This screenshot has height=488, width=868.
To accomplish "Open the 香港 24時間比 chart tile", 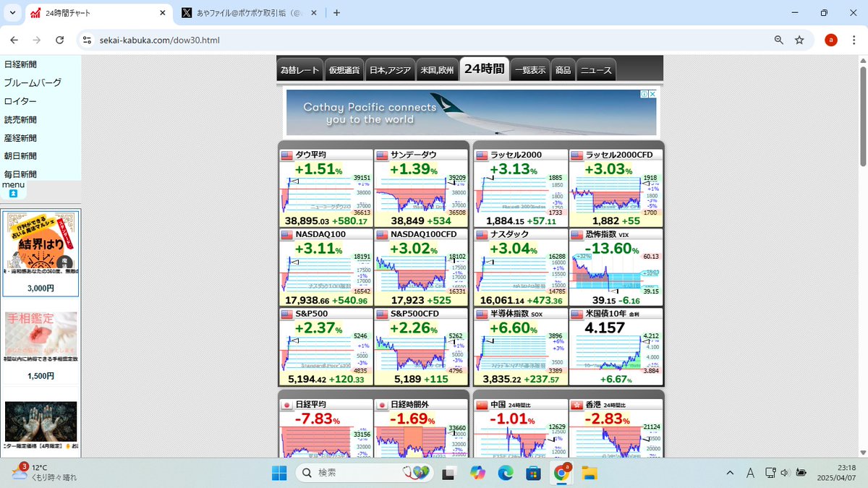I will coord(616,428).
